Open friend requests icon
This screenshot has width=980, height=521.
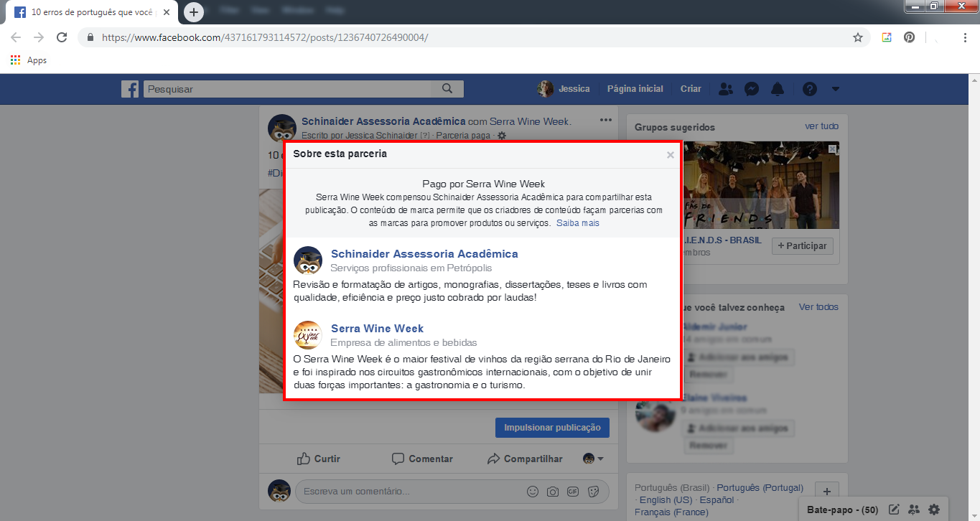point(726,89)
